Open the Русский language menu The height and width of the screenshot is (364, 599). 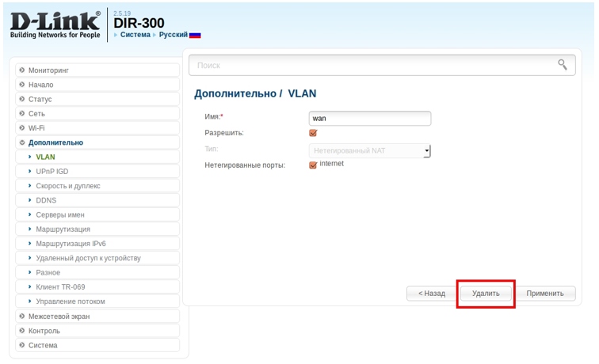point(173,35)
